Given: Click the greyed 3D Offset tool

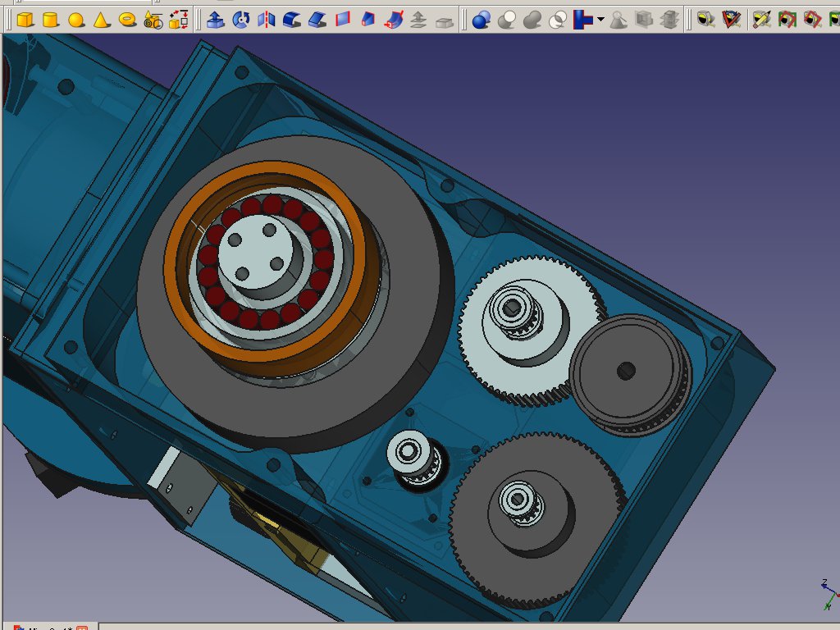Looking at the screenshot, I should 419,20.
